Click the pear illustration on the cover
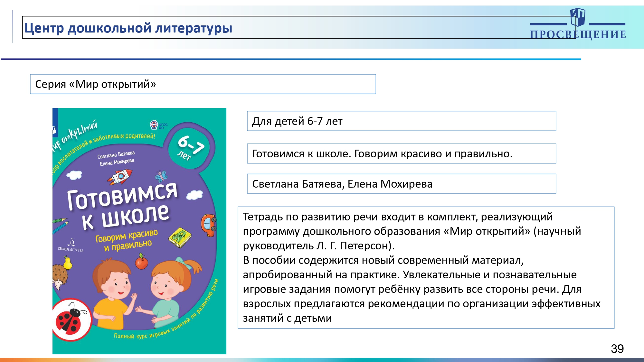The height and width of the screenshot is (362, 644). [x=67, y=263]
